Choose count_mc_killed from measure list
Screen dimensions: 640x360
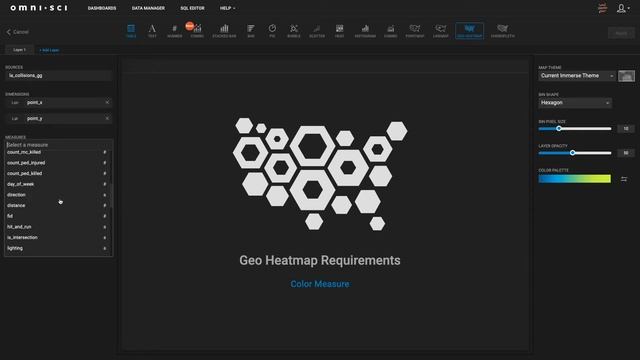click(x=57, y=152)
